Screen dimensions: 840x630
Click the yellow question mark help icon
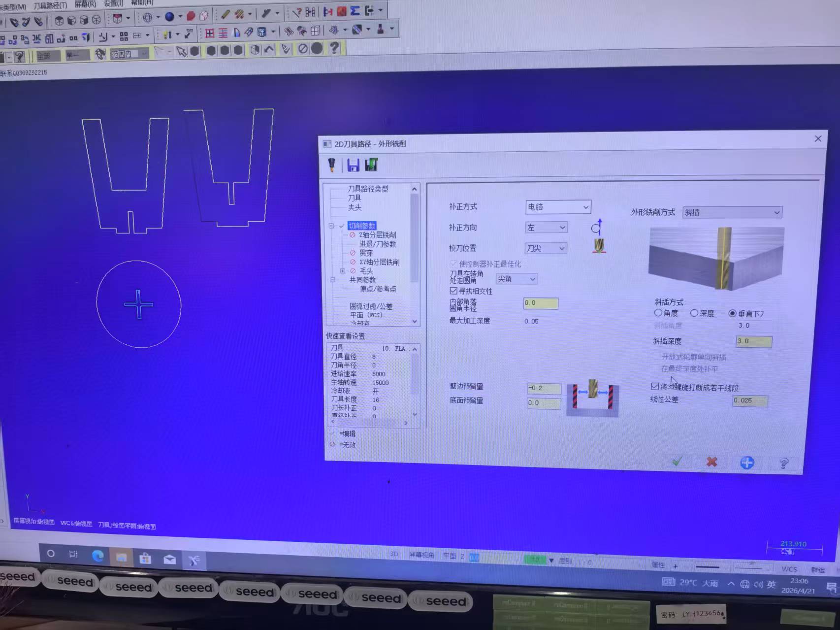[334, 48]
